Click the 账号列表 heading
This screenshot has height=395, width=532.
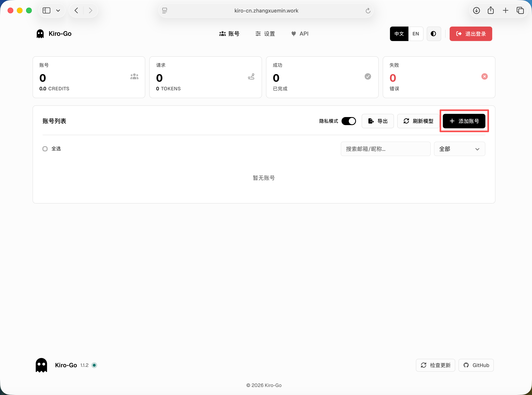54,121
